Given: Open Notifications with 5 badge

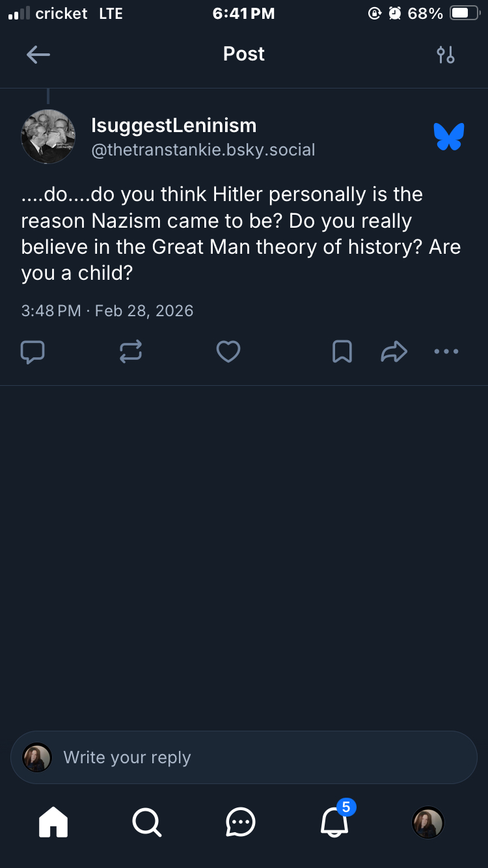Looking at the screenshot, I should click(335, 822).
